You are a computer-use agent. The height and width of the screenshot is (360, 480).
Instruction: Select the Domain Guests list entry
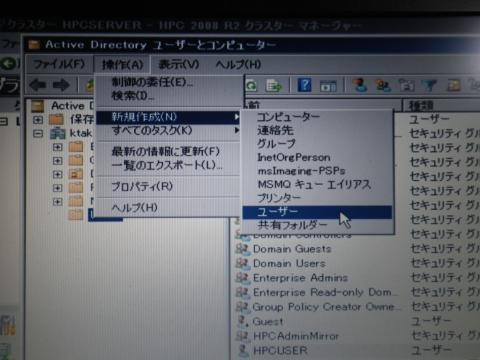292,249
